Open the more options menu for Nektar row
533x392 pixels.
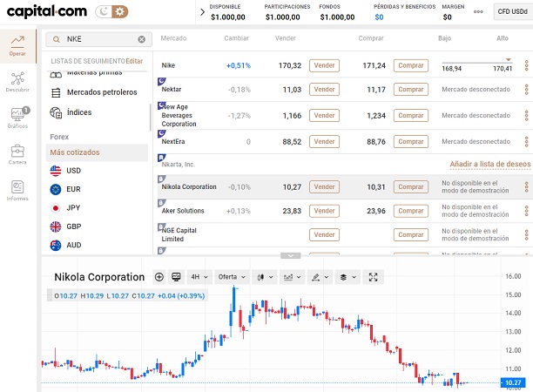click(526, 90)
